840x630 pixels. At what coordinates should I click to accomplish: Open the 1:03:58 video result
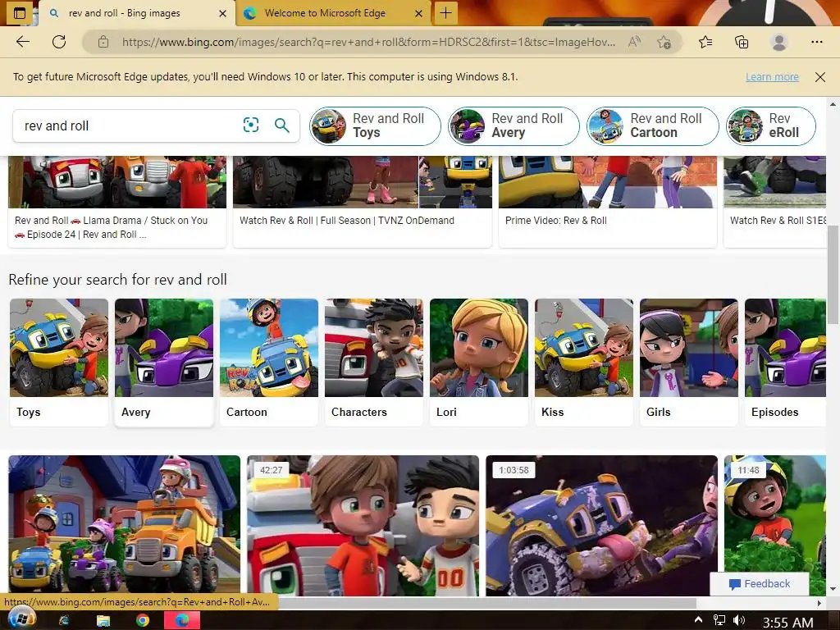(601, 526)
